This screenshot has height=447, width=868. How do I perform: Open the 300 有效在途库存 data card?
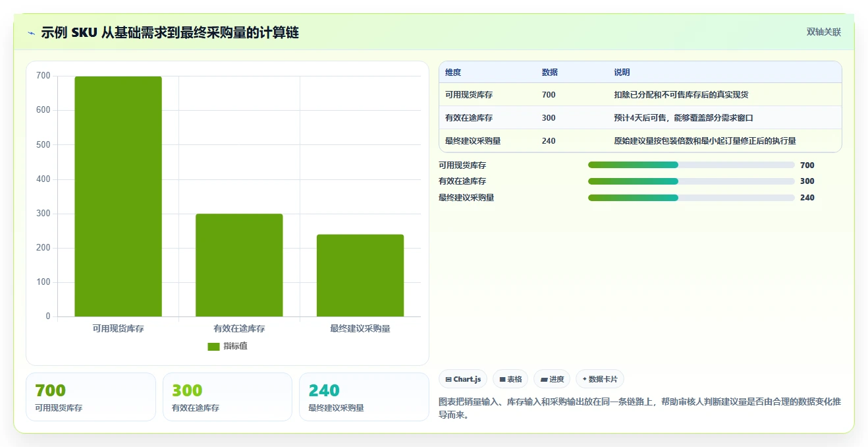pyautogui.click(x=227, y=397)
